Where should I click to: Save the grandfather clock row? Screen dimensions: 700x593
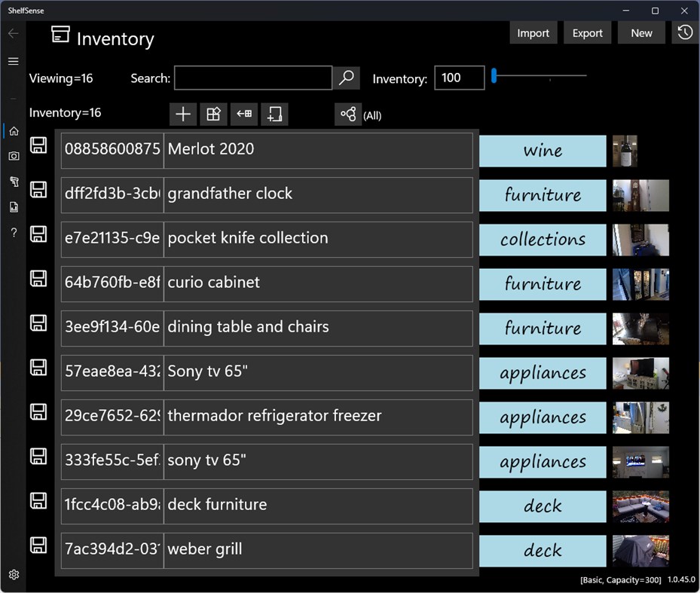tap(38, 190)
